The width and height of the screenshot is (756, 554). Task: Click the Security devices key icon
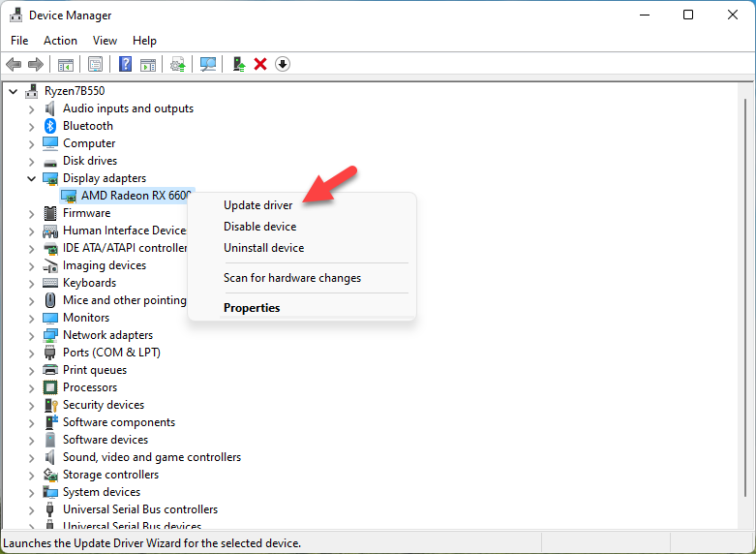tap(50, 405)
